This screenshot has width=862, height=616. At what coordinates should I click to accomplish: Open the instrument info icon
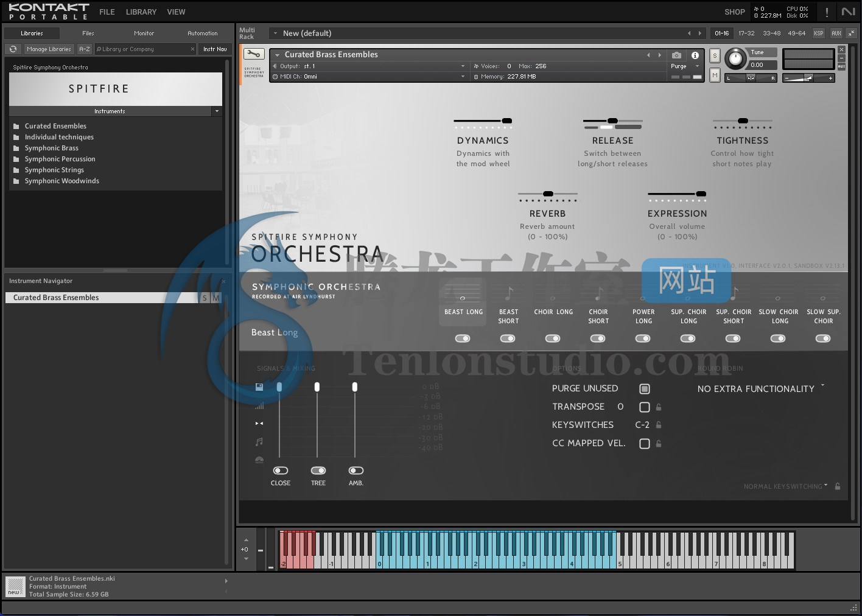695,55
